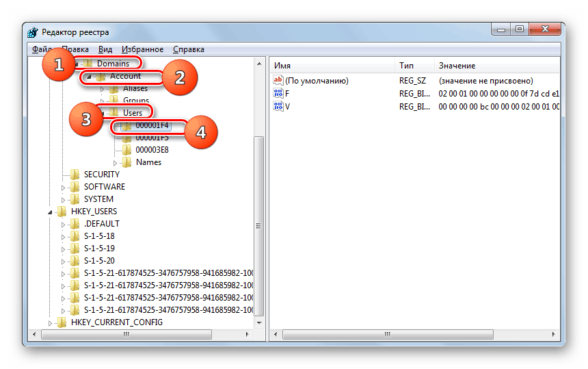Select the Users key
Viewport: 588px width, 369px height.
133,112
